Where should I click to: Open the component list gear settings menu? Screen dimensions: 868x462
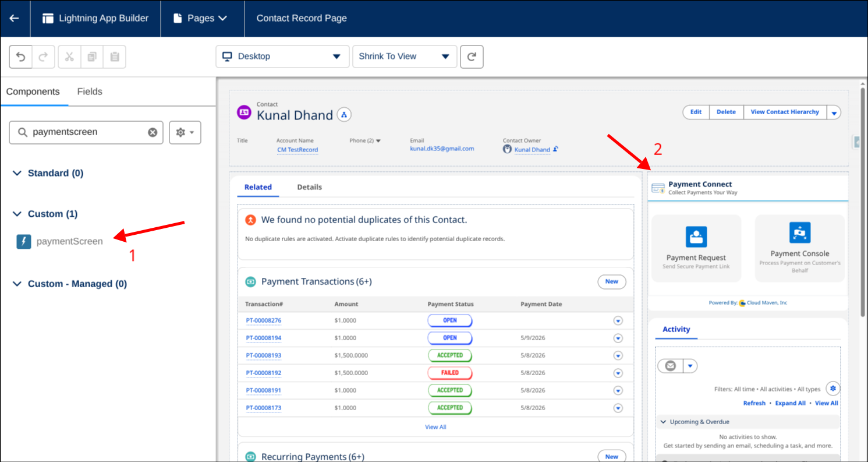coord(185,132)
